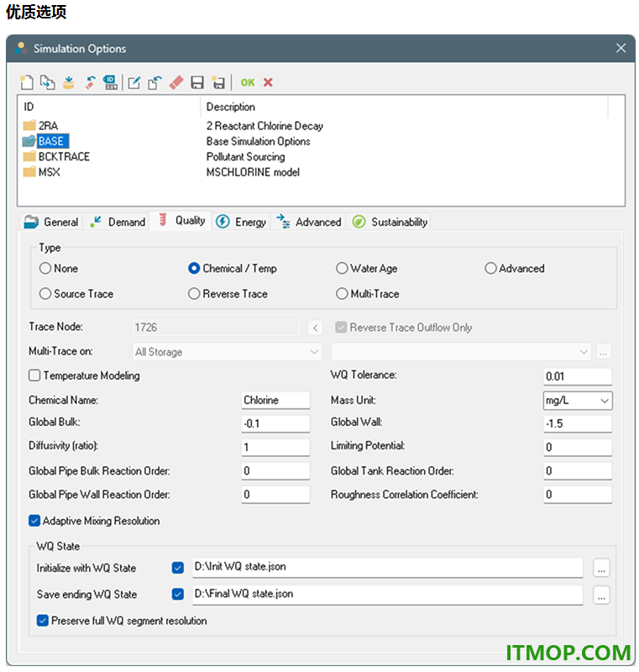Viewport: 639px width, 672px height.
Task: Click the New simulation options set icon
Action: pos(27,82)
